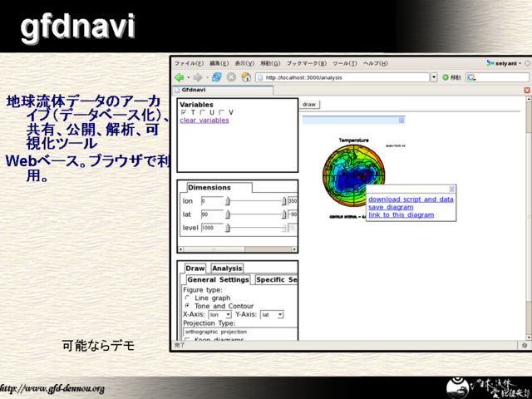Click the lat slider right handle

[283, 214]
